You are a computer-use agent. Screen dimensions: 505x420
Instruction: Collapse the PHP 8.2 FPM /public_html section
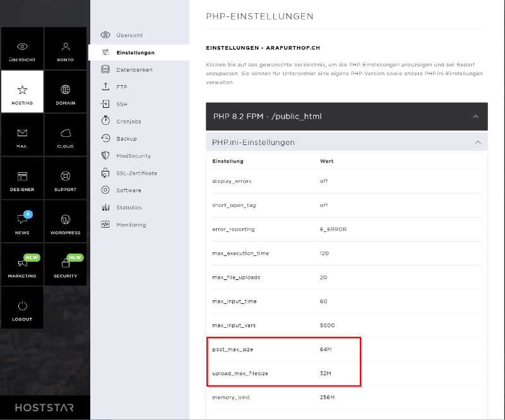click(x=476, y=117)
